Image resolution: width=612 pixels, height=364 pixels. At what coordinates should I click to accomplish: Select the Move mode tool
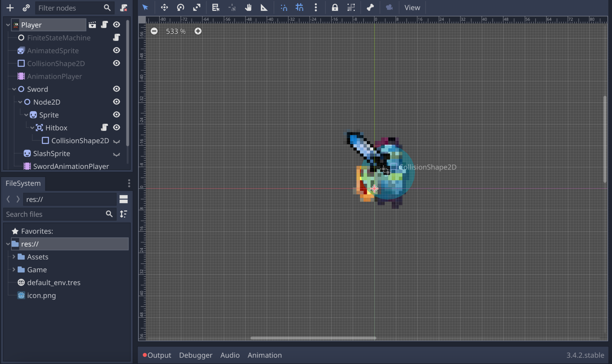click(x=164, y=7)
